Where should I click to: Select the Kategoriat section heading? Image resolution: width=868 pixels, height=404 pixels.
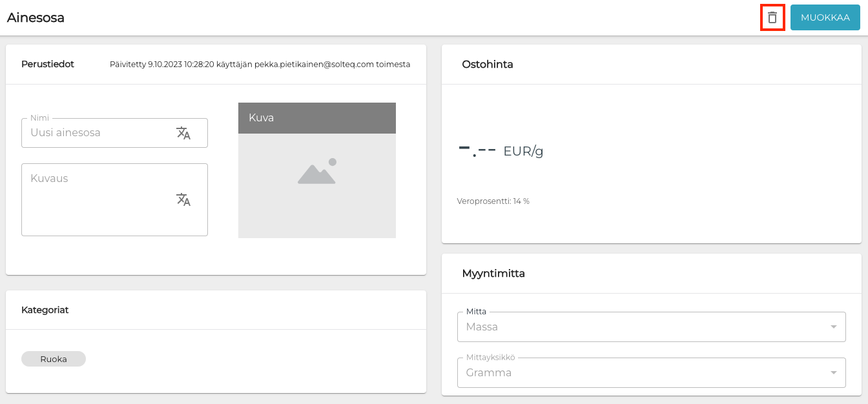45,310
